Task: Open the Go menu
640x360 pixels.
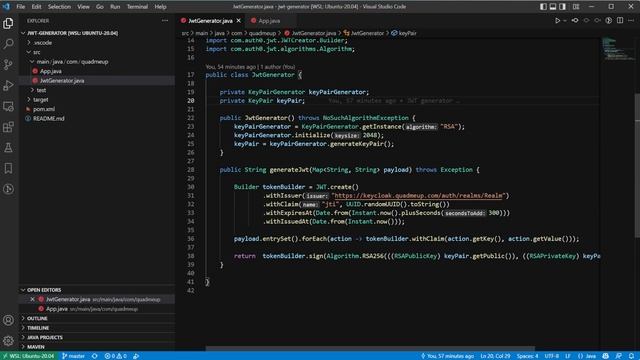Action: click(100, 7)
